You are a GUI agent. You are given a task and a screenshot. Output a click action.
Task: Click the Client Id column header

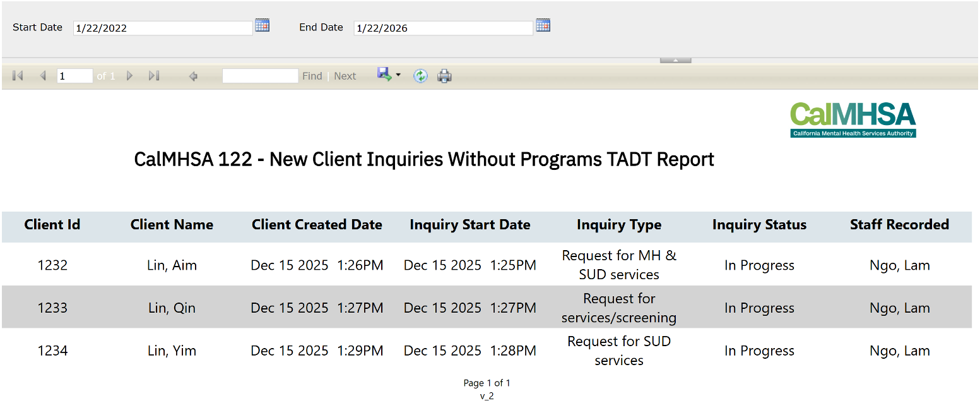point(52,225)
